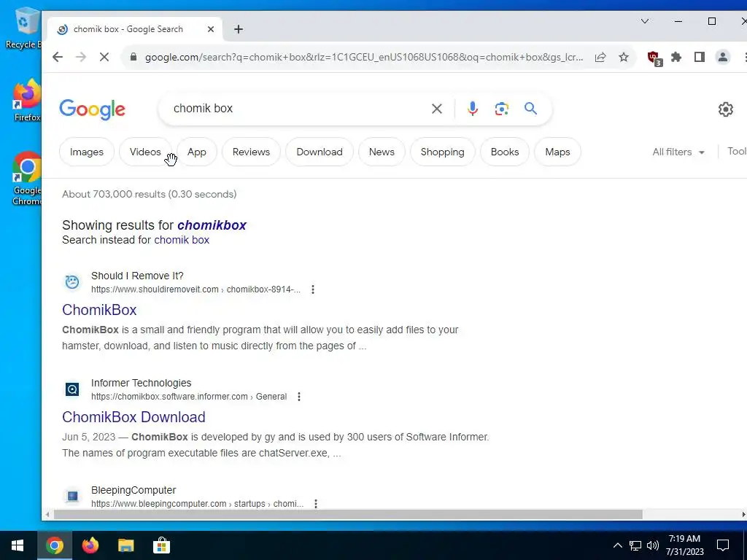This screenshot has width=747, height=560.
Task: Select the Firefox desktop shortcut
Action: click(27, 101)
